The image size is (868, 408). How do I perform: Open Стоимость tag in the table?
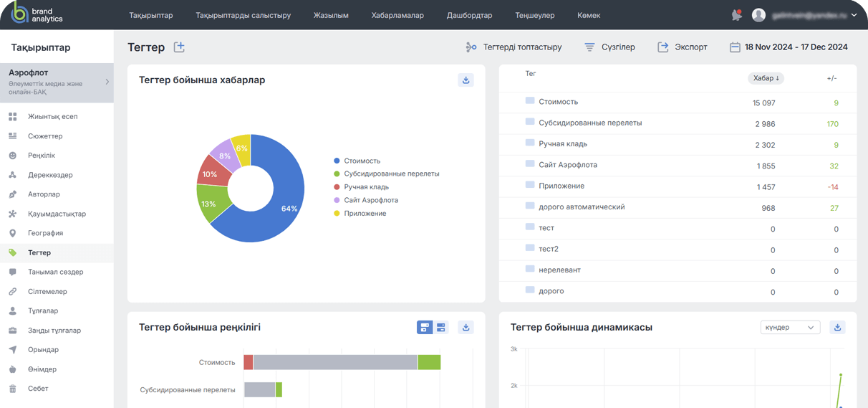(558, 102)
